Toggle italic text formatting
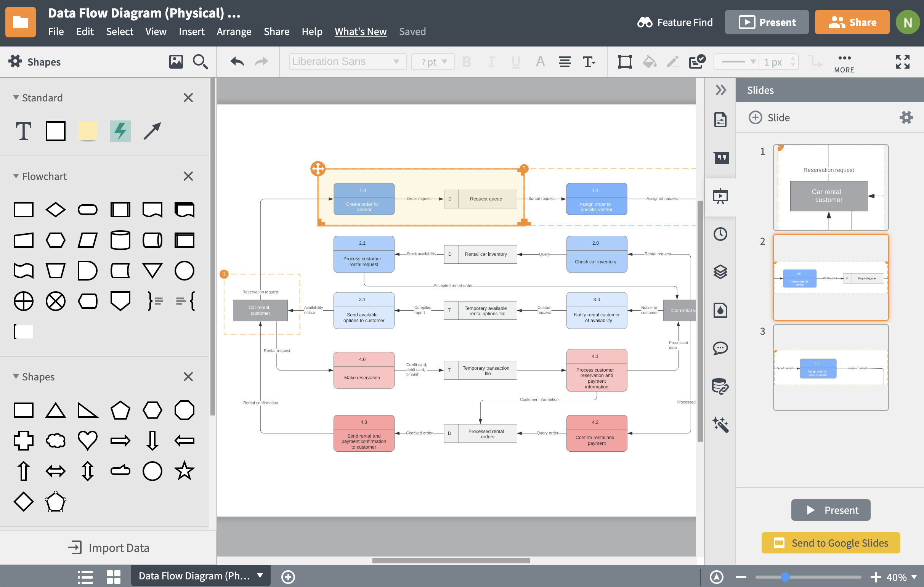Screen dimensions: 924x587 point(491,61)
